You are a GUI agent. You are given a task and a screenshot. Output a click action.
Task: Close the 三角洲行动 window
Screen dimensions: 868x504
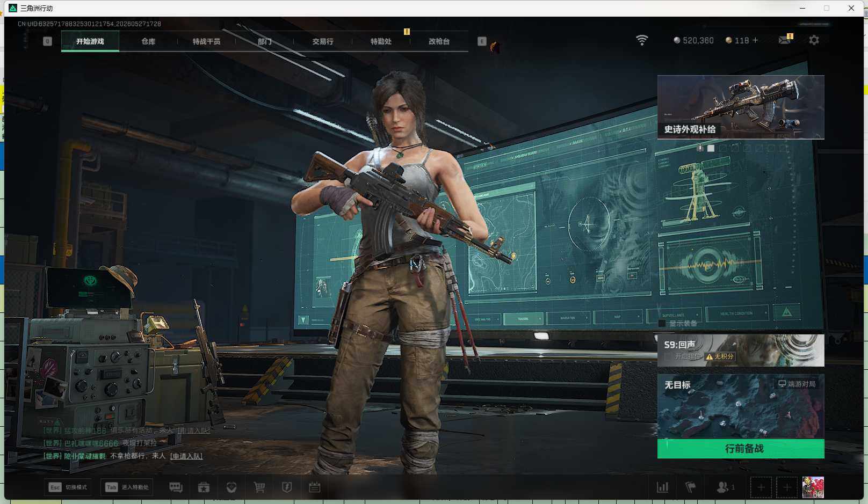click(x=851, y=8)
